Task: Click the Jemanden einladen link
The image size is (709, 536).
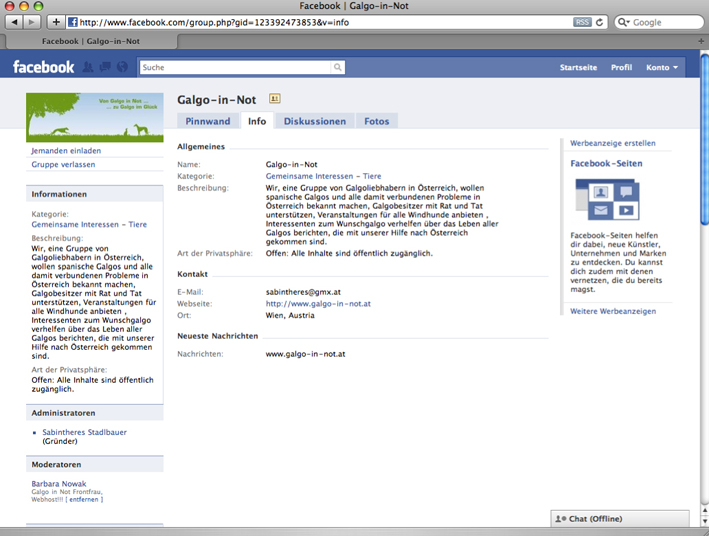Action: tap(66, 151)
